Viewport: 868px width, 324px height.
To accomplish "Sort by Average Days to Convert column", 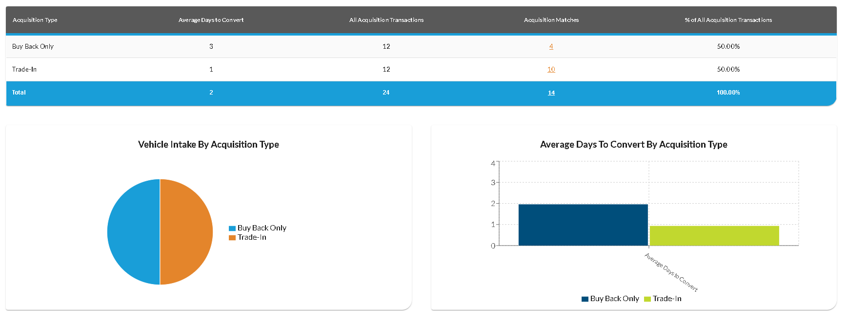I will 211,20.
